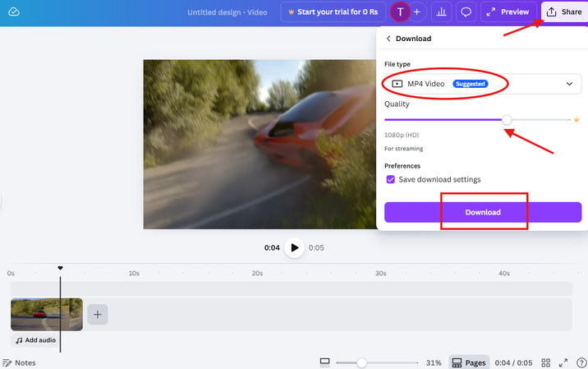Toggle the Pages button
588x369 pixels.
click(469, 362)
